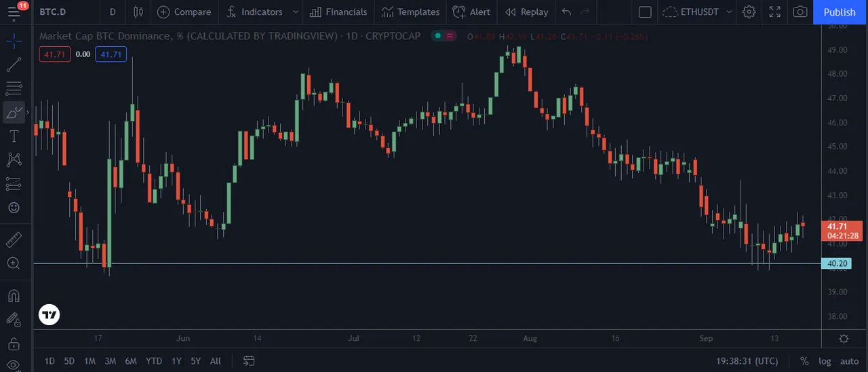Screen dimensions: 868x372
Task: Start bar Replay mode
Action: click(x=527, y=12)
